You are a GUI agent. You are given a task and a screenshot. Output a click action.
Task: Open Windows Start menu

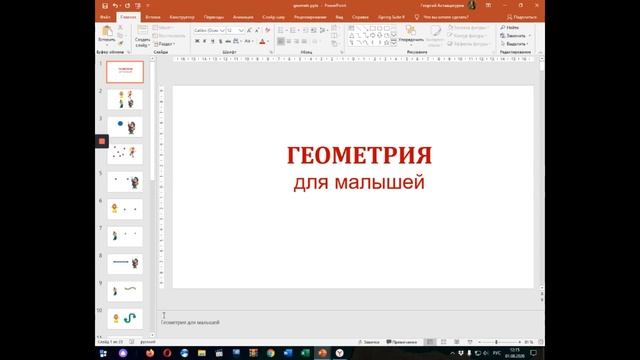[103, 353]
